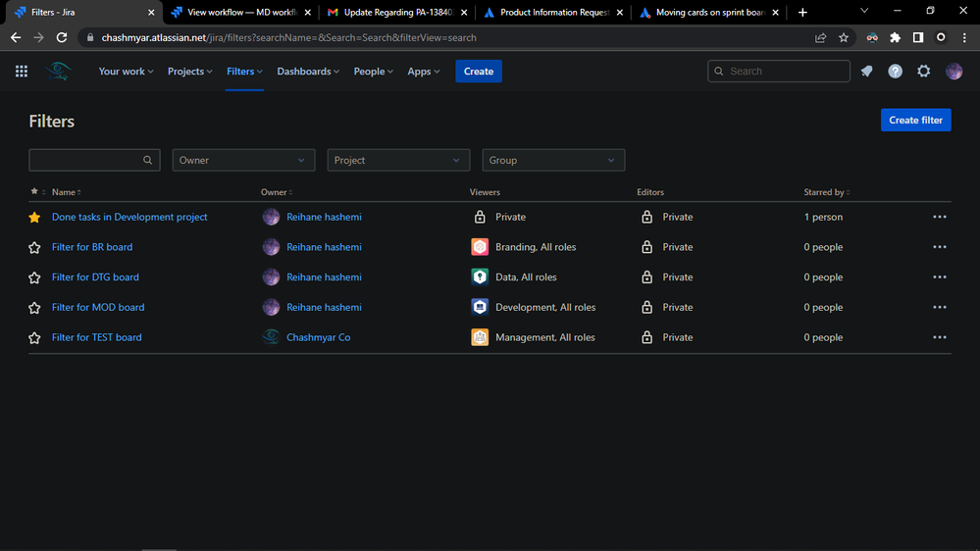Expand the Projects menu
The image size is (980, 551).
click(x=190, y=72)
